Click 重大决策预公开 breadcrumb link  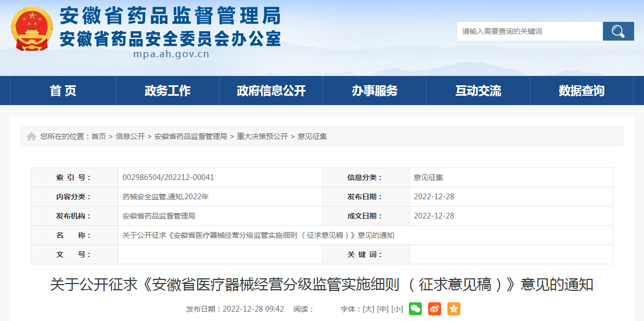click(x=262, y=136)
